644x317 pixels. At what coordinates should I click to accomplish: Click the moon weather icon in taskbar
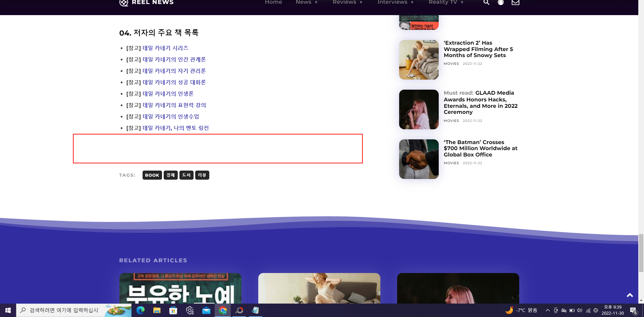tap(509, 310)
